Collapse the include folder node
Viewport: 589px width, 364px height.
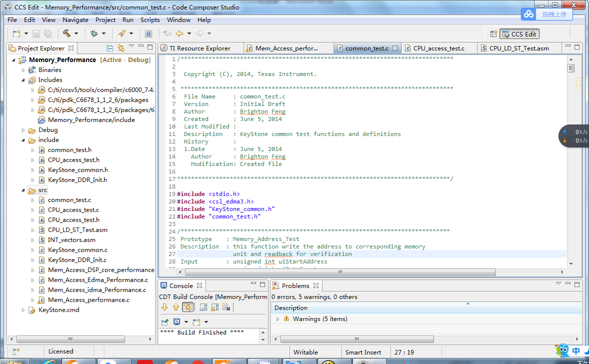click(x=23, y=140)
